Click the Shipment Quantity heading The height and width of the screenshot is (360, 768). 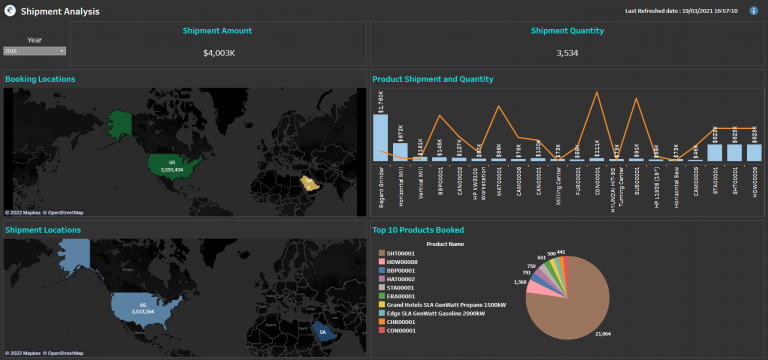click(567, 30)
